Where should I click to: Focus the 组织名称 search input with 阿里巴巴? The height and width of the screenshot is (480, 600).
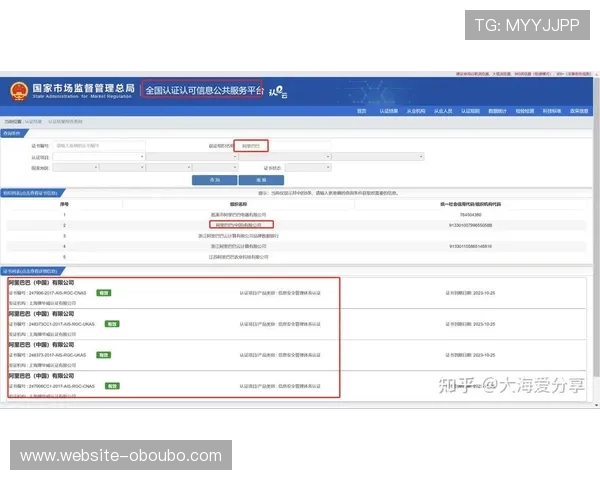(x=283, y=146)
